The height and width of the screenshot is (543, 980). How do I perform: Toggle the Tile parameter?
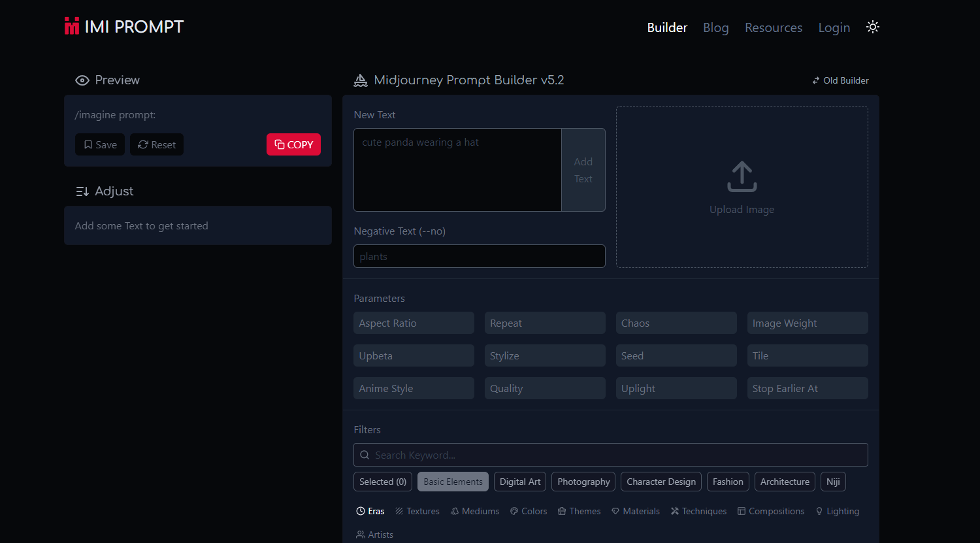point(807,355)
